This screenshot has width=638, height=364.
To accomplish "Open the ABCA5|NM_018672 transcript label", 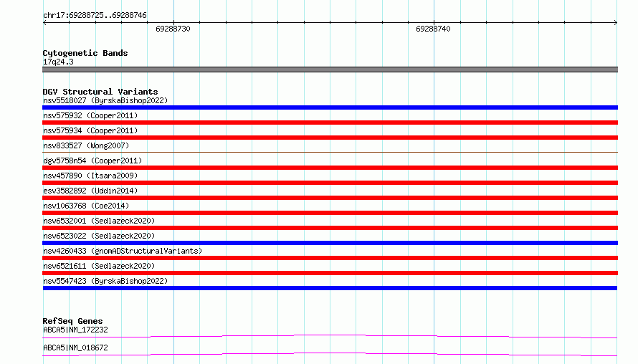I will point(75,348).
